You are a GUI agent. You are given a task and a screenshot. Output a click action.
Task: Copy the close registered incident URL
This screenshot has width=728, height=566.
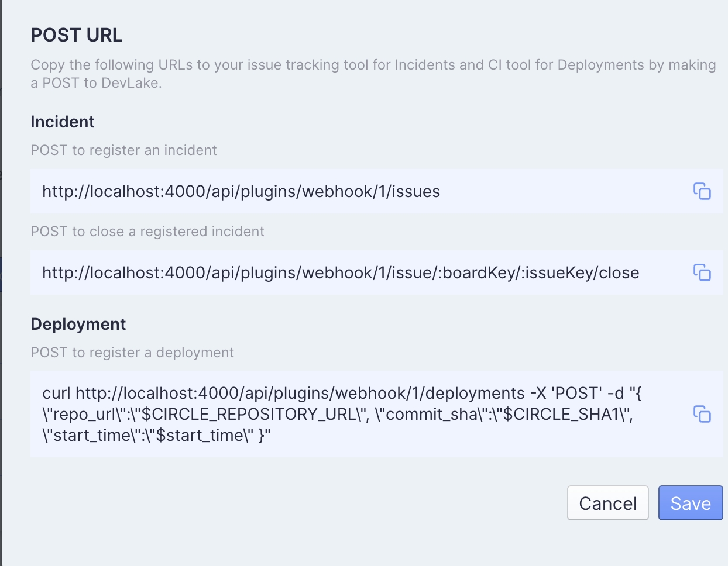[702, 272]
